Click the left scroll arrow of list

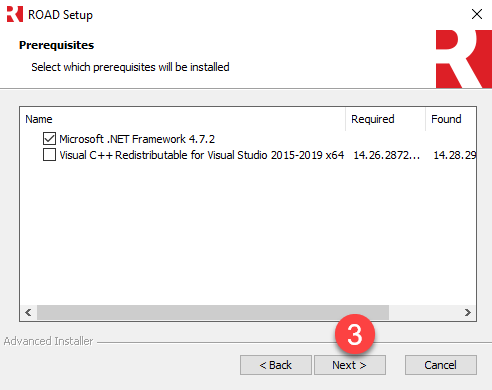(29, 312)
